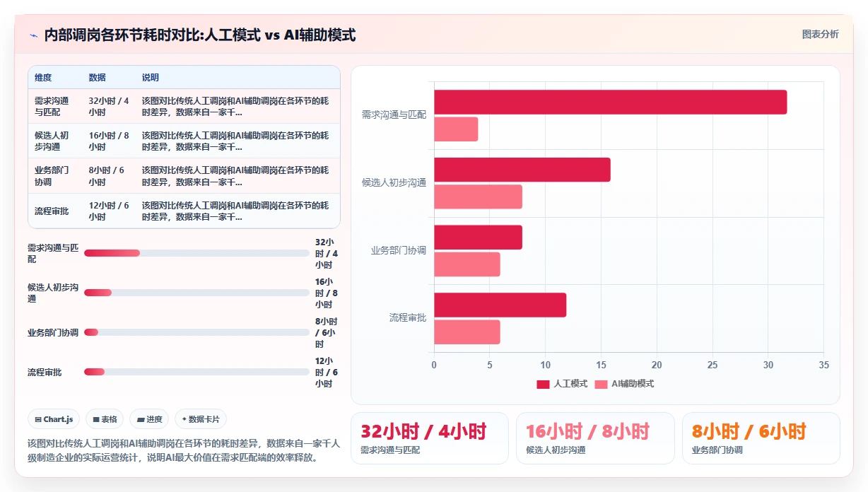868x492 pixels.
Task: Click the AI辅助模式 bar for 需求沟通与匹配
Action: click(456, 129)
